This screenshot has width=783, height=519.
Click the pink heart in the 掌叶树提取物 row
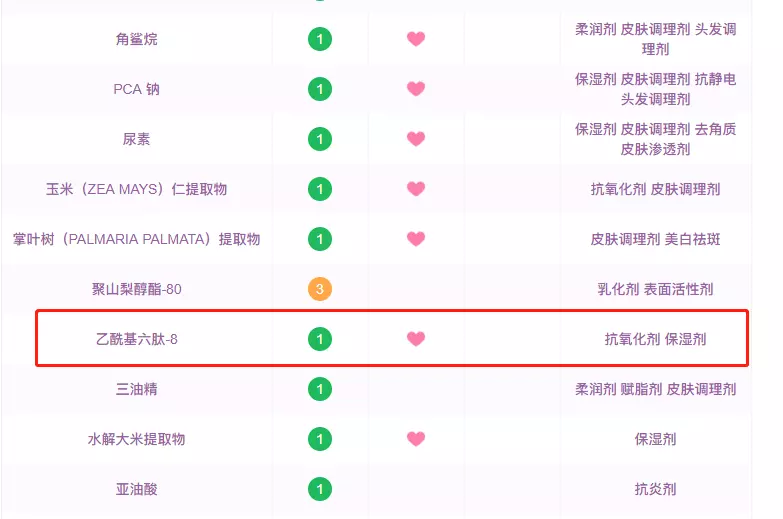tap(415, 238)
